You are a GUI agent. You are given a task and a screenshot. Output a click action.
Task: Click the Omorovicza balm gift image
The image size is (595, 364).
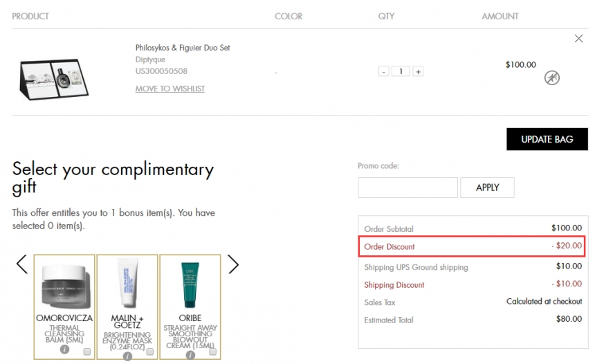click(x=64, y=284)
